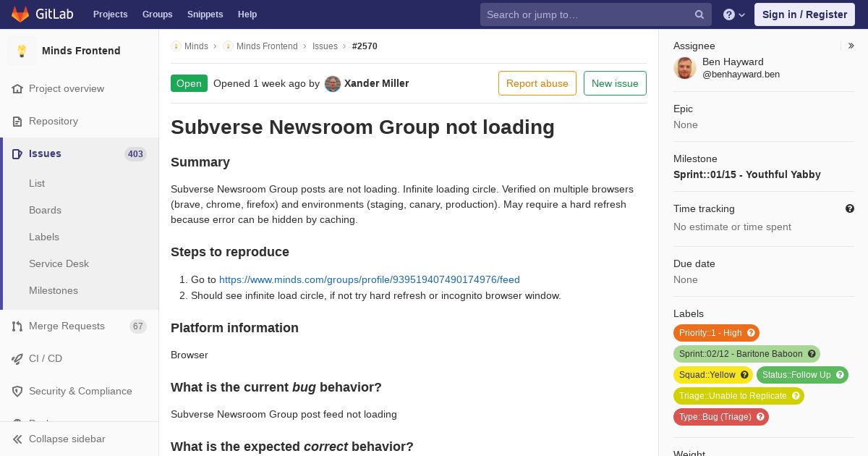Click the Xander Miller author link
Image resolution: width=868 pixels, height=456 pixels.
click(376, 84)
